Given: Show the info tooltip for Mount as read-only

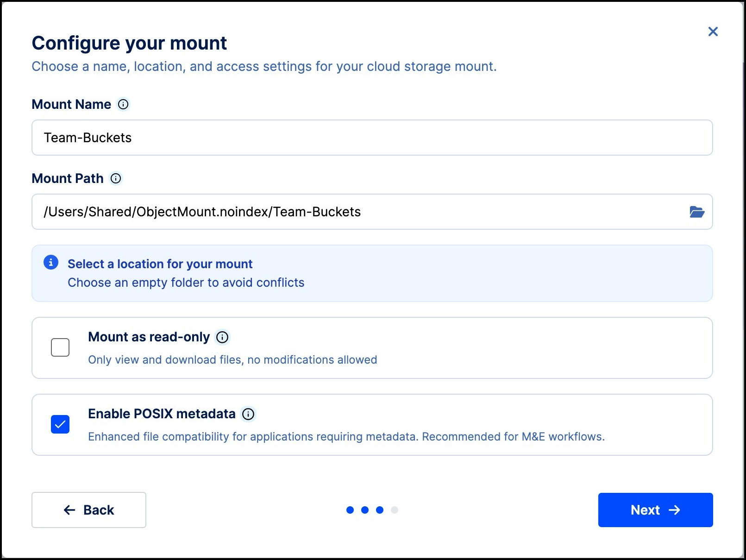Looking at the screenshot, I should (222, 337).
